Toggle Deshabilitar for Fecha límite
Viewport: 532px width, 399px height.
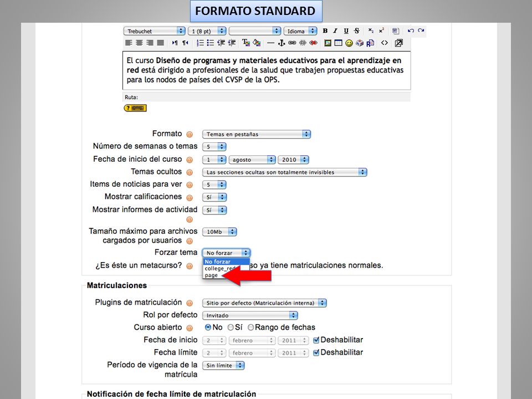coord(316,352)
